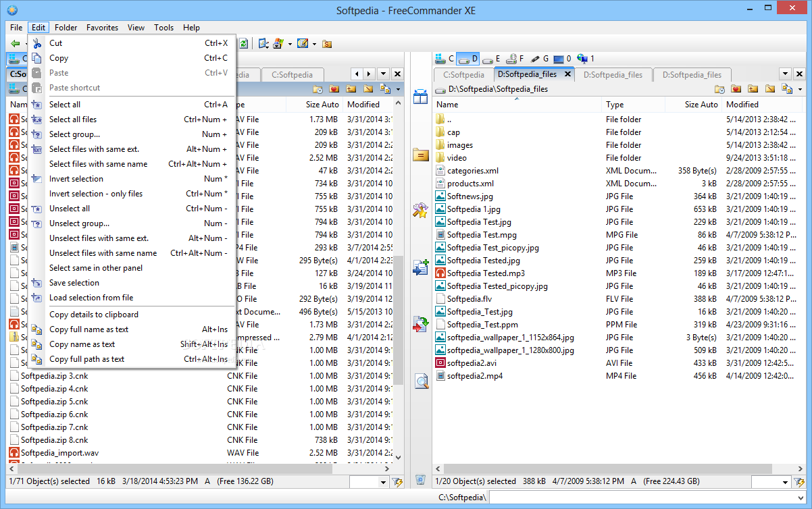
Task: Sort right panel by Name column
Action: click(517, 105)
